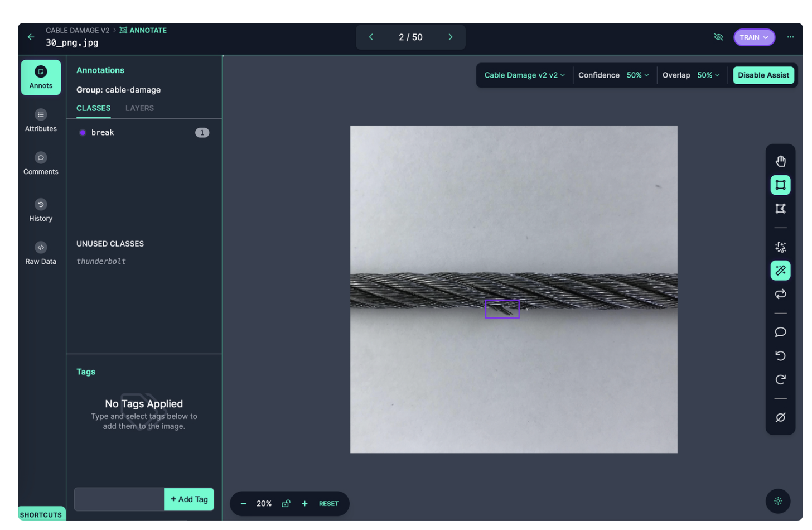
Task: Expand the Confidence 50% dropdown
Action: tap(637, 75)
